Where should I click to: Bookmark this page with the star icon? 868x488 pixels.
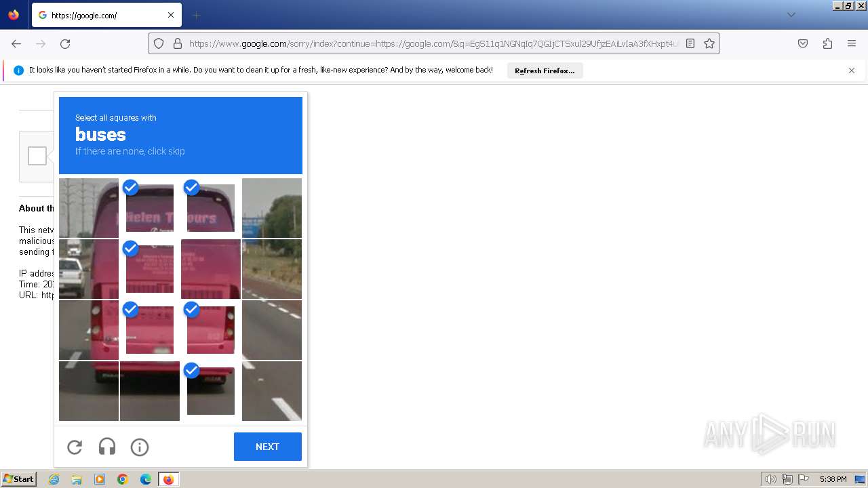709,43
